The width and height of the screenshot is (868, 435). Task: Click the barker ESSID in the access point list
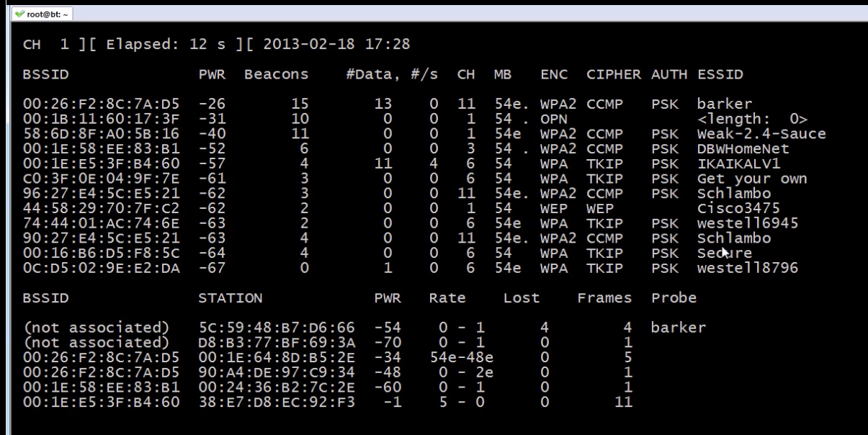coord(724,104)
